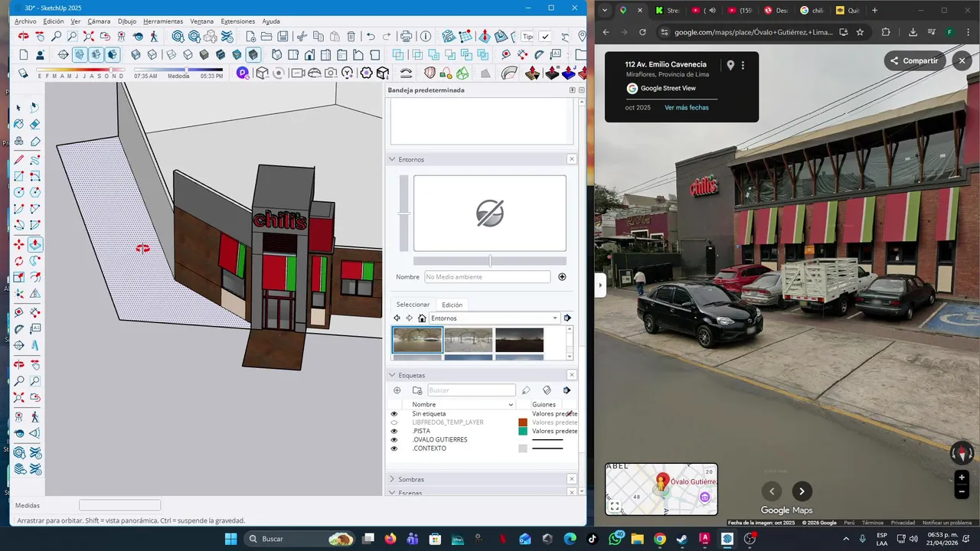The image size is (980, 551).
Task: Click the Add Tag plus icon
Action: pyautogui.click(x=397, y=390)
